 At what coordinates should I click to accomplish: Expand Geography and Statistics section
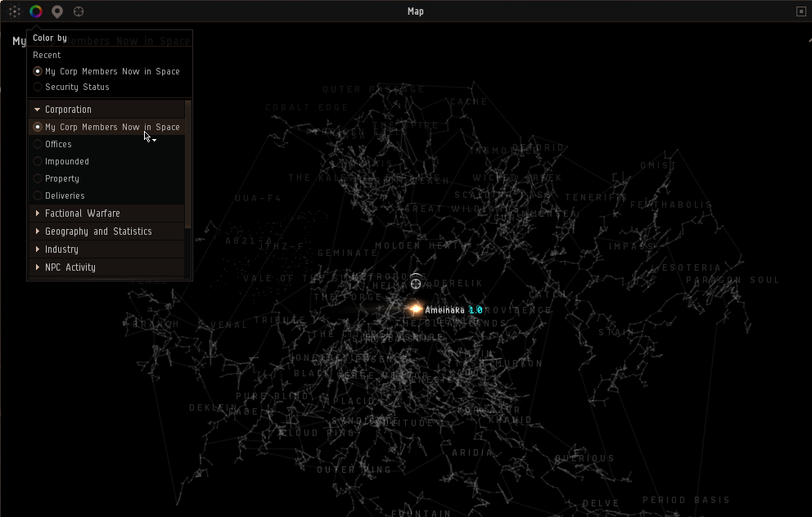[107, 232]
